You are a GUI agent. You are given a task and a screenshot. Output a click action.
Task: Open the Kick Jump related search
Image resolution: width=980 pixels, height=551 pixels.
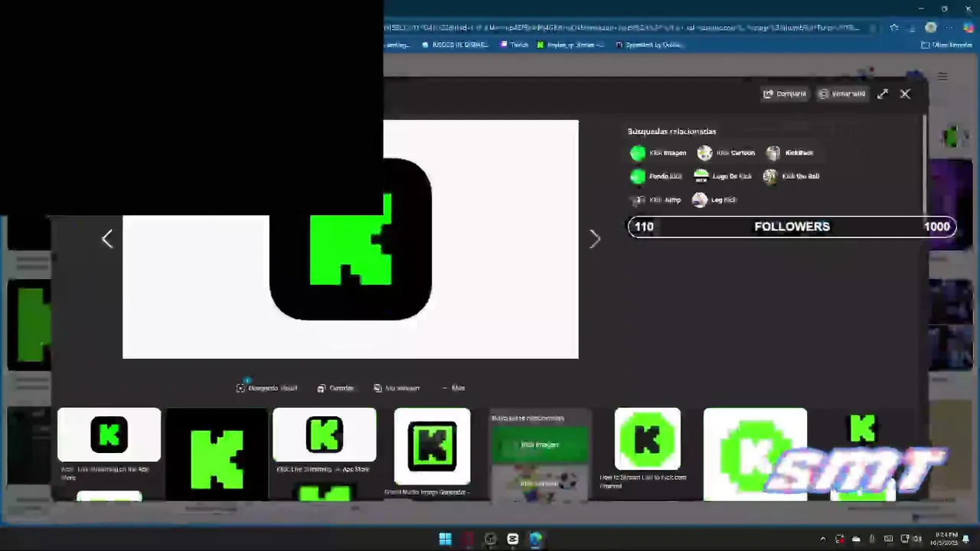(655, 200)
